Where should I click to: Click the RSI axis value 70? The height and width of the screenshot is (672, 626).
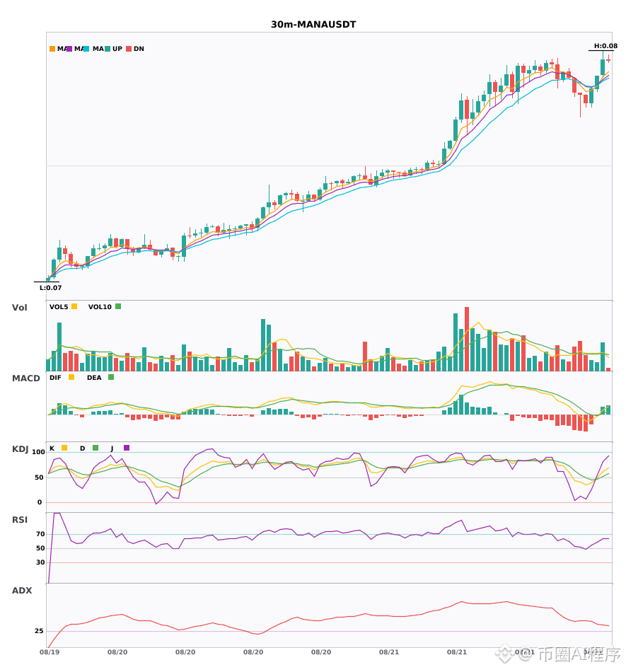[x=40, y=534]
